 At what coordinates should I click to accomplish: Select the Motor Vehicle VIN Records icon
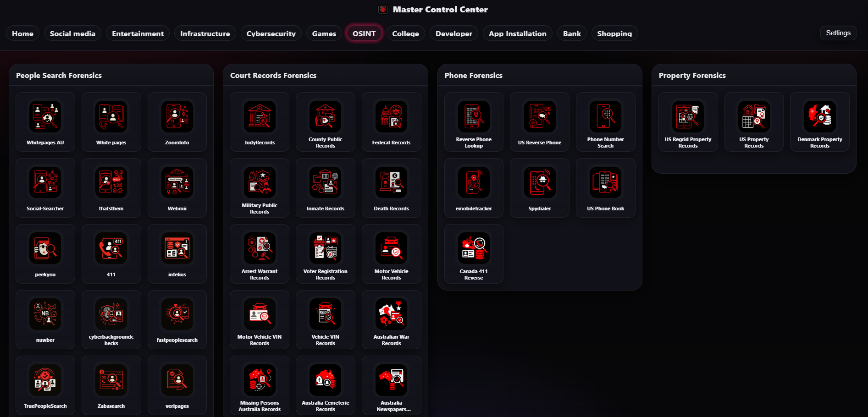(260, 319)
